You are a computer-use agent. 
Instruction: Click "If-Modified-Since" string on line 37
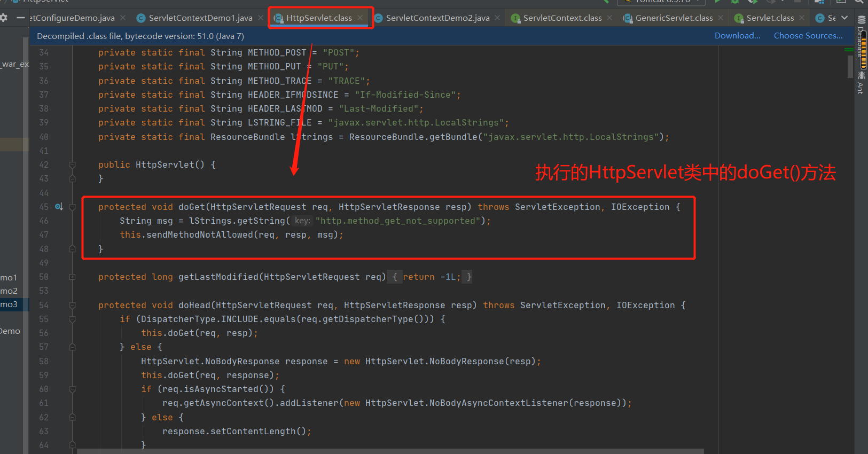pos(405,95)
